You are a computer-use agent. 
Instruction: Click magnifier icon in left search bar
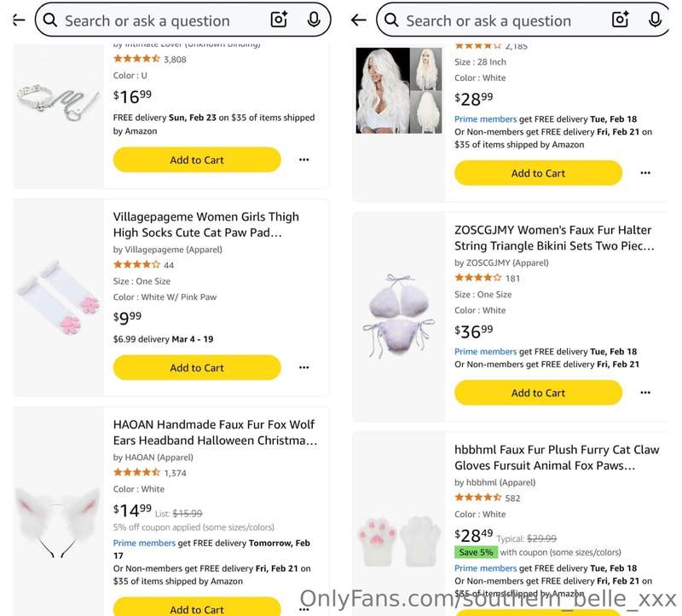coord(50,20)
